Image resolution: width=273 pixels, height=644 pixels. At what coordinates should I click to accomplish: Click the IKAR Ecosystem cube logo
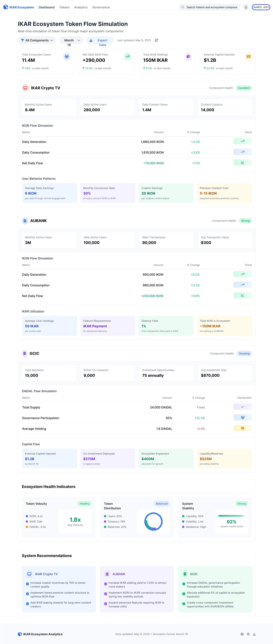tap(6, 7)
